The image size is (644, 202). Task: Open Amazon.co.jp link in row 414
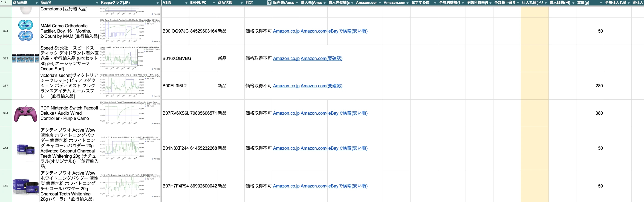click(286, 148)
